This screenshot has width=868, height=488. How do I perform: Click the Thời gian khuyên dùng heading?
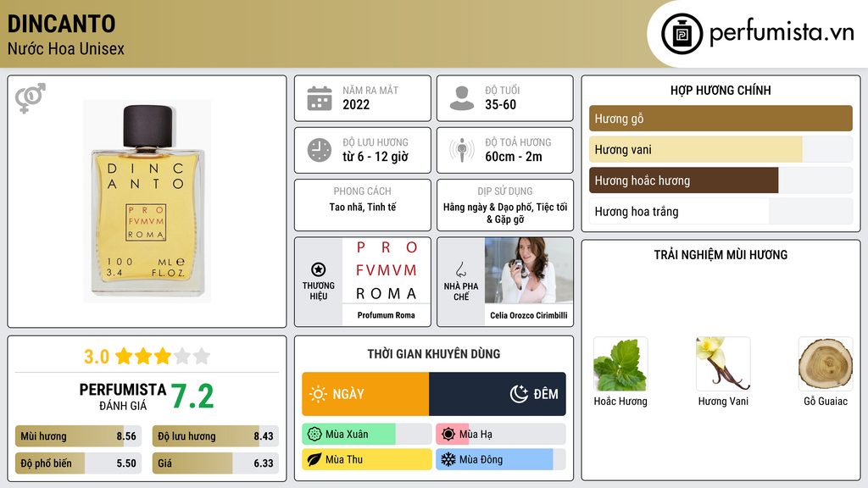434,353
